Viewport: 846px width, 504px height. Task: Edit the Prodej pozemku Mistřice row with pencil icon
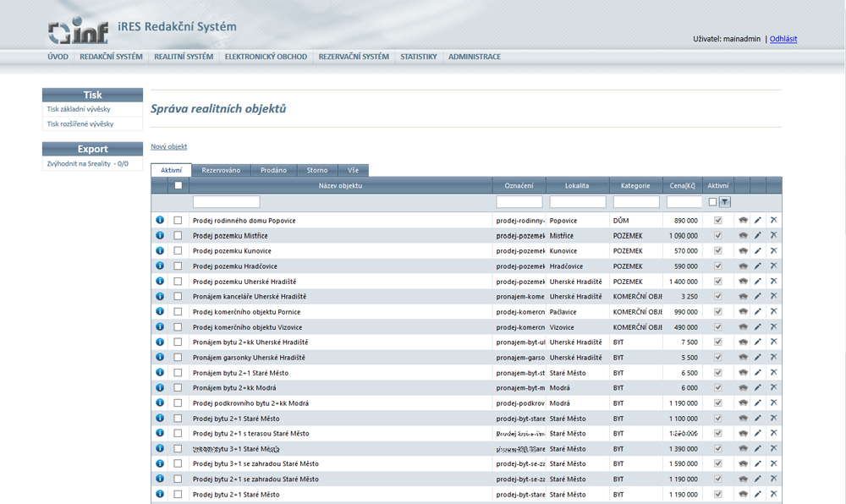tap(758, 236)
